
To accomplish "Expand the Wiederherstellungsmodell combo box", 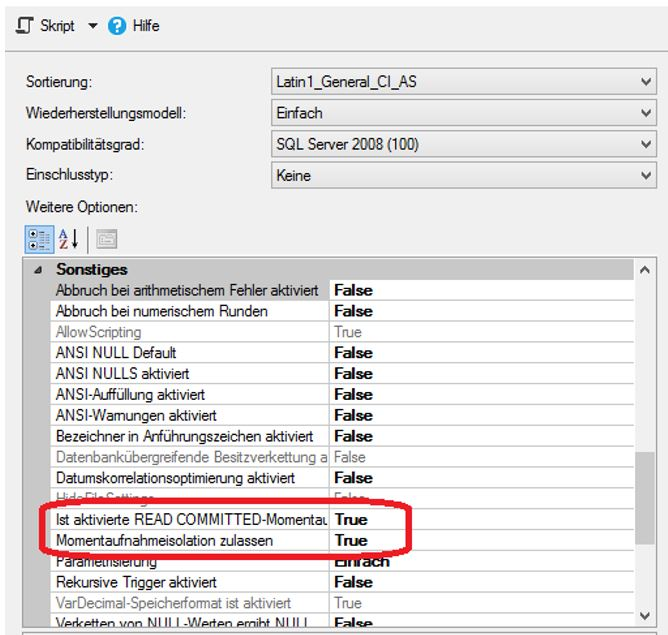I will coord(645,113).
